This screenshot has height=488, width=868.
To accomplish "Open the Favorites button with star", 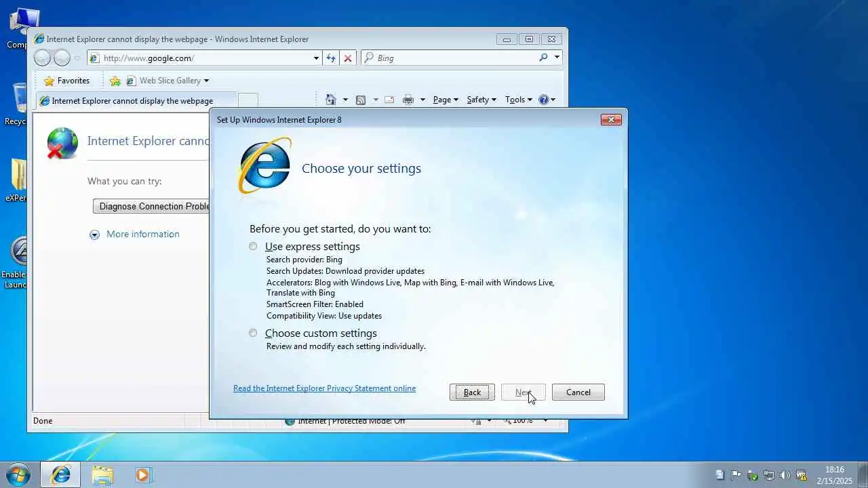I will [66, 81].
